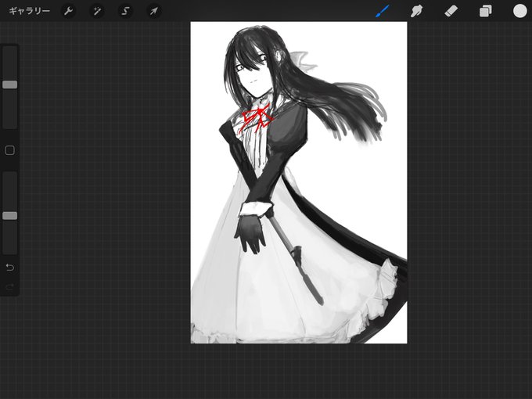Click the upper brush size slider track
Viewport: 532px width, 399px height.
pyautogui.click(x=10, y=88)
